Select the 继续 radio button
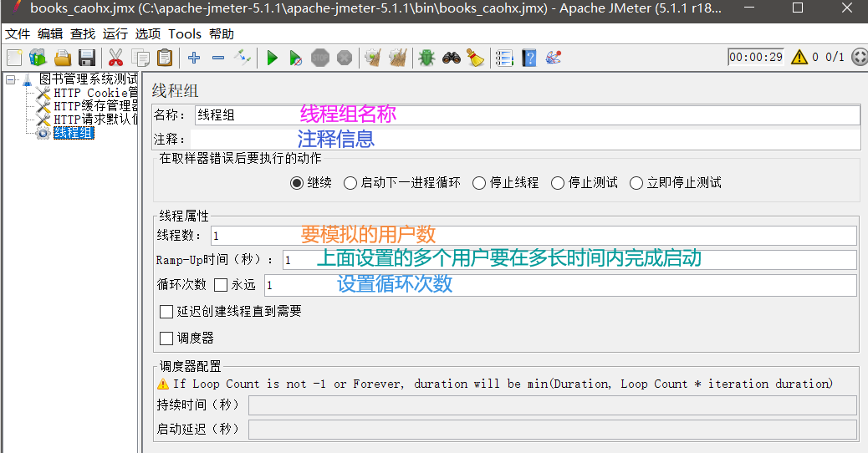This screenshot has width=868, height=453. coord(297,183)
